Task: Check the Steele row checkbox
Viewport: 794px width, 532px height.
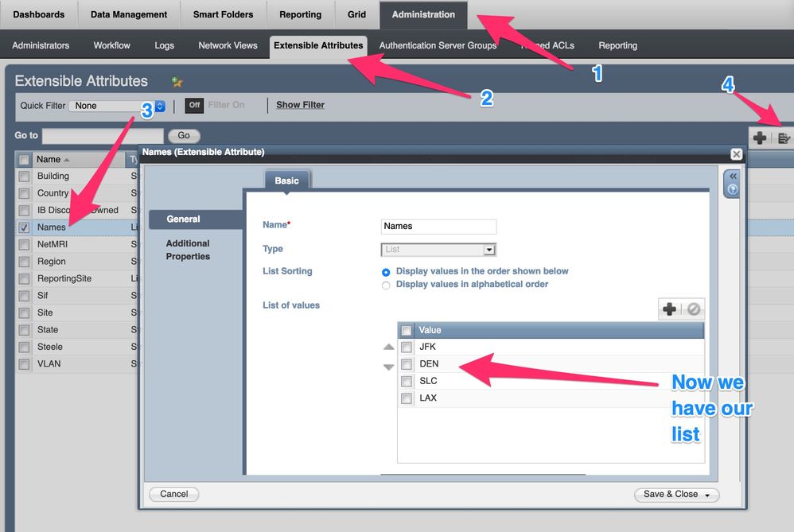Action: pyautogui.click(x=24, y=348)
